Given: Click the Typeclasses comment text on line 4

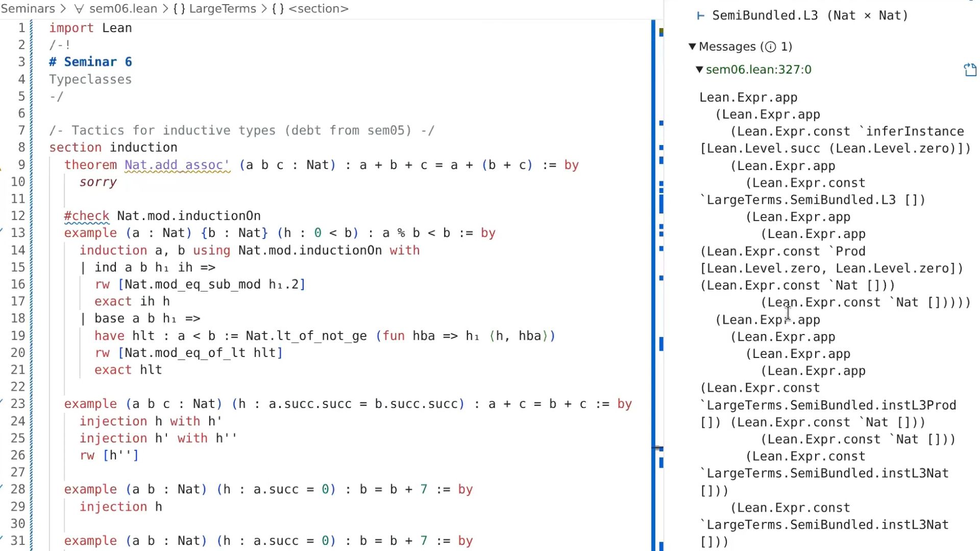Looking at the screenshot, I should click(90, 80).
